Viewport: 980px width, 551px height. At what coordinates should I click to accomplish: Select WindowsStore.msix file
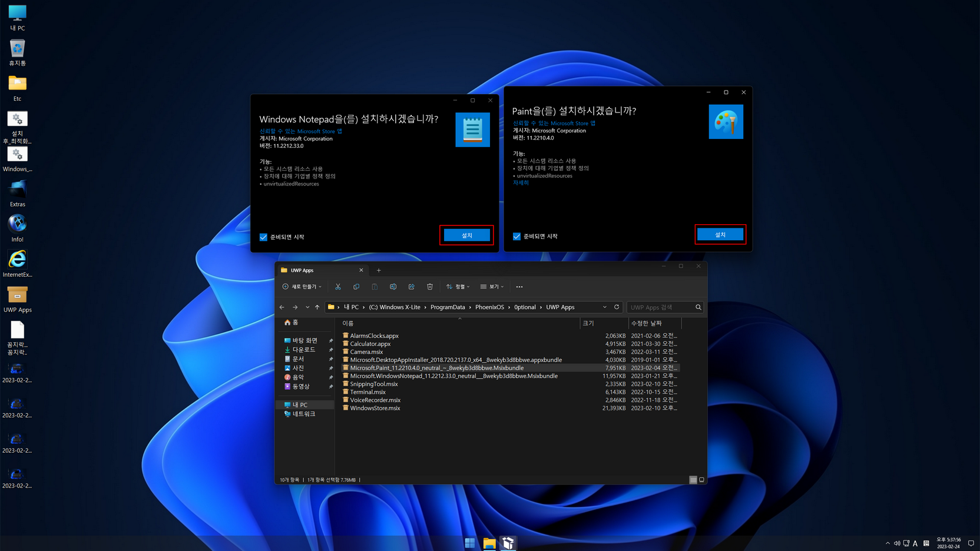tap(375, 408)
